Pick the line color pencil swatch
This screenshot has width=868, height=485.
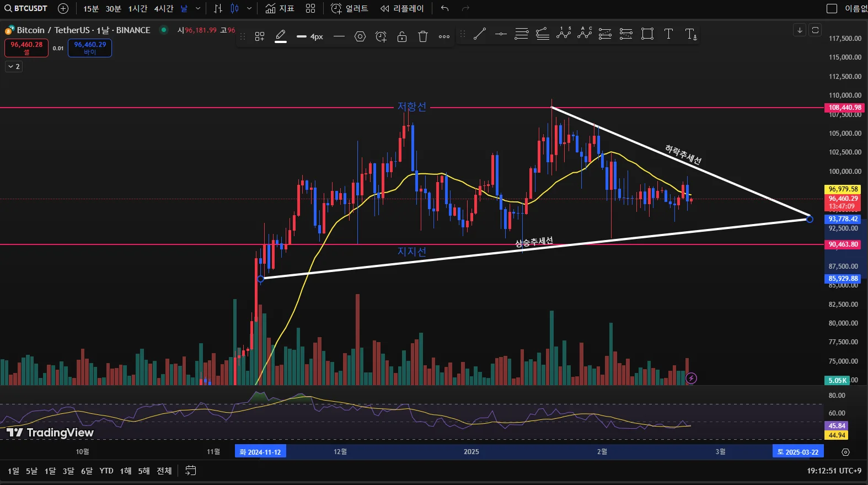[x=281, y=36]
